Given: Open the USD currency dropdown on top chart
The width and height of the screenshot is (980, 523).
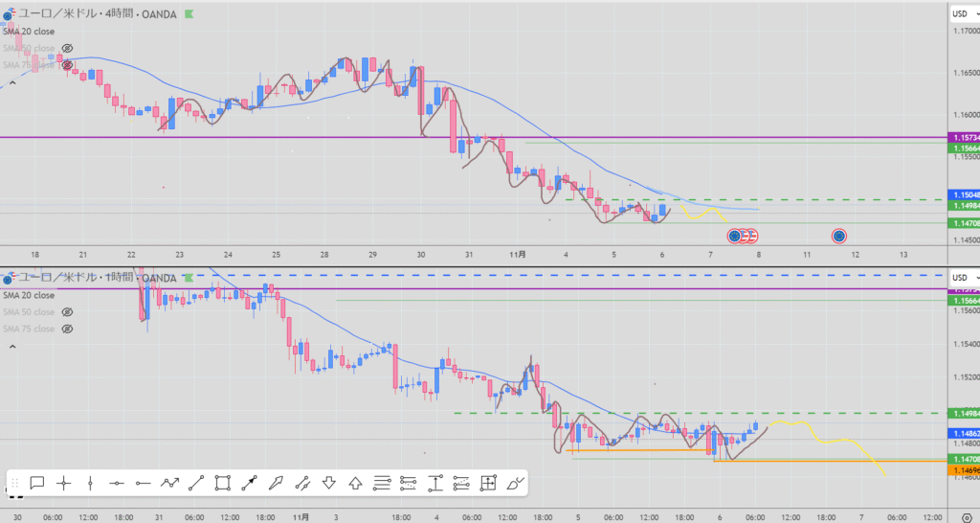Looking at the screenshot, I should point(961,13).
